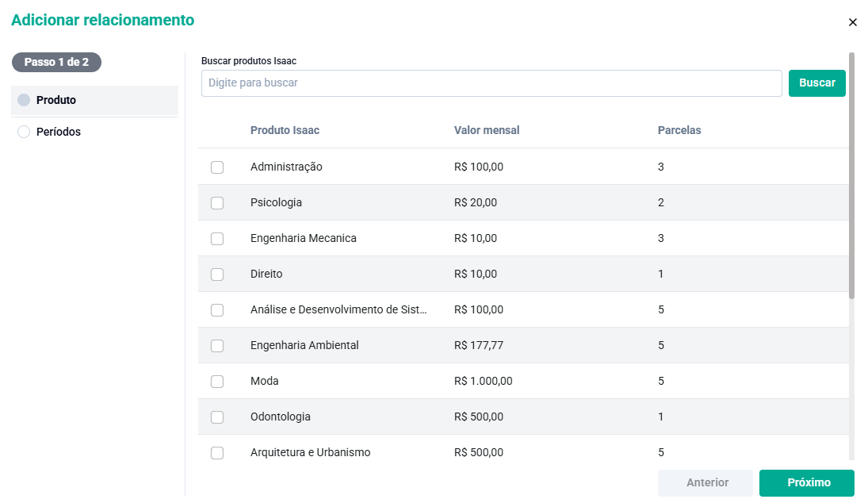Click the Períodos step circle indicator
The width and height of the screenshot is (868, 503).
(24, 132)
